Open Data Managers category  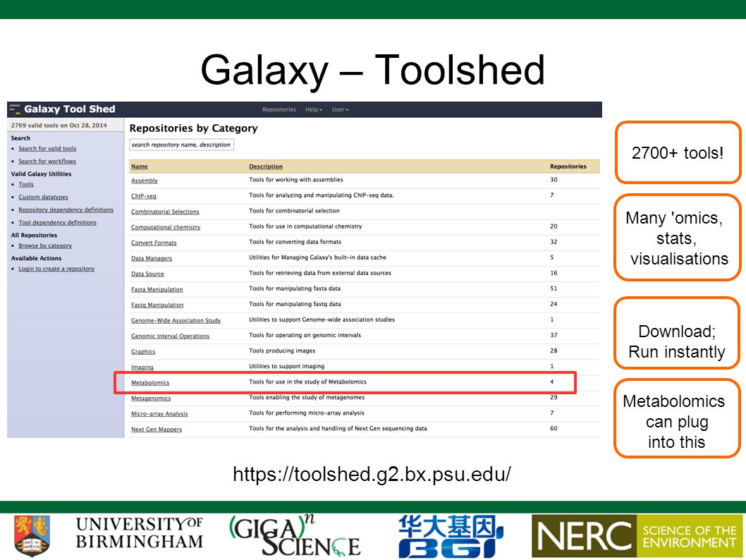point(152,258)
